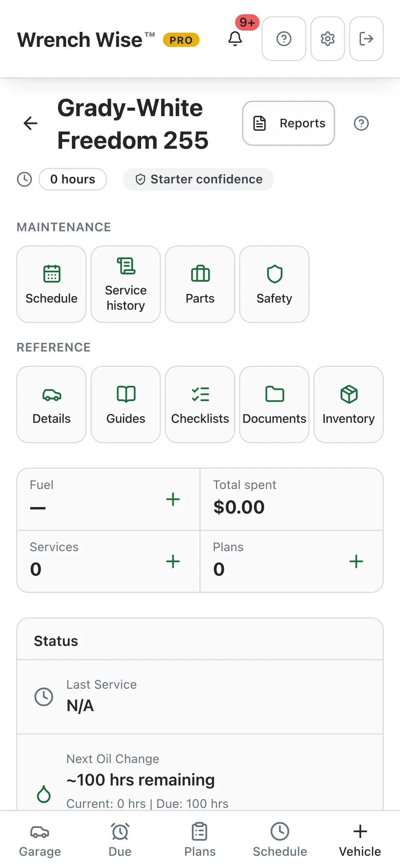
Task: Open the Guides tile
Action: pos(126,404)
